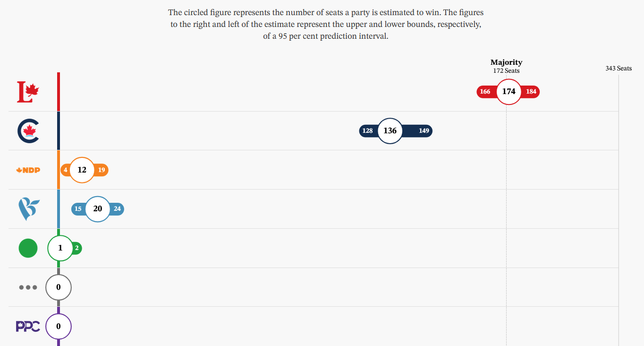
Task: Click the Majority 172 Seats marker label
Action: click(x=506, y=66)
